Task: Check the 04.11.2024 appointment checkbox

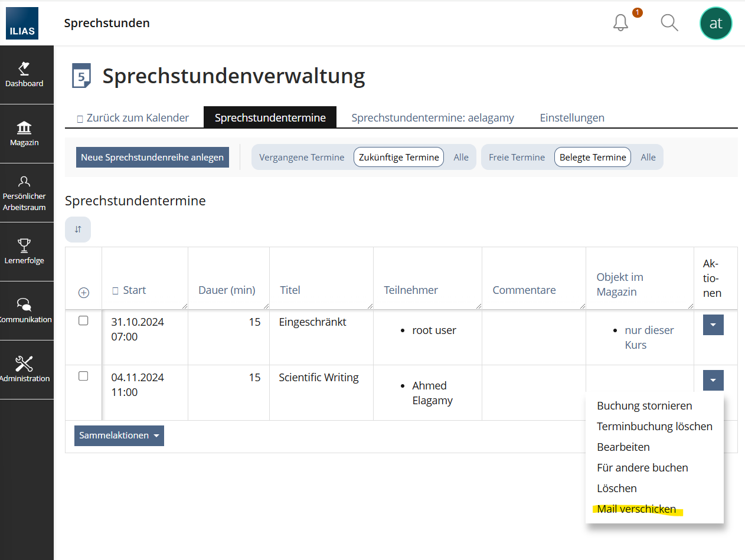Action: pos(83,376)
